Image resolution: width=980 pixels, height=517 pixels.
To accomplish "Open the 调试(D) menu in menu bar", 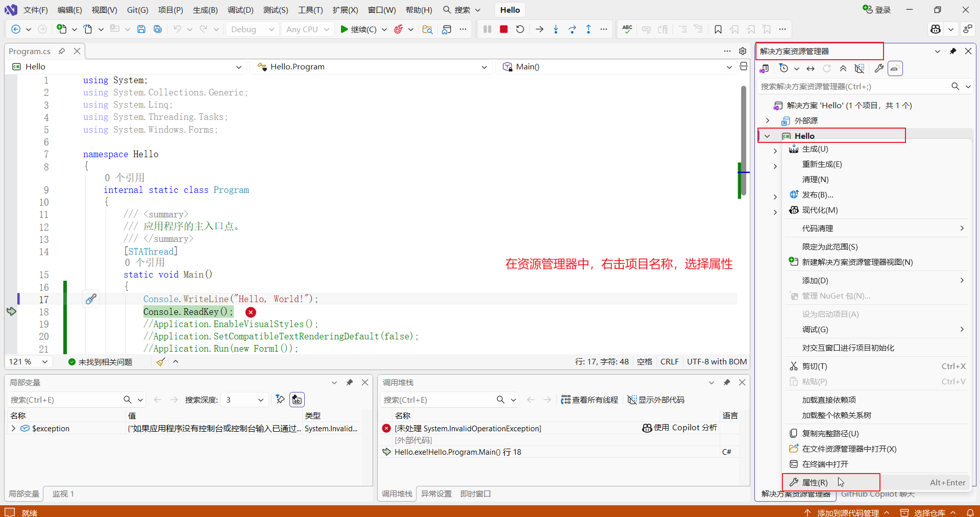I will click(240, 10).
